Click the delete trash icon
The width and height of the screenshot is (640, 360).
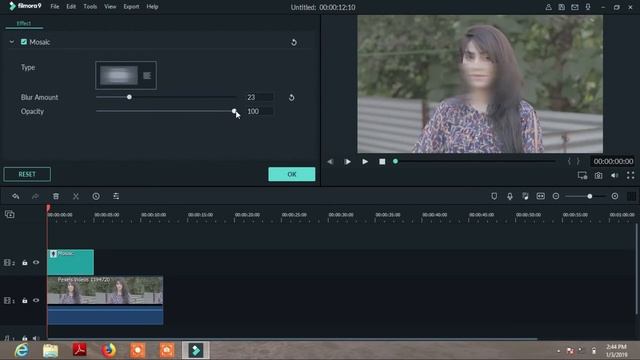(56, 196)
